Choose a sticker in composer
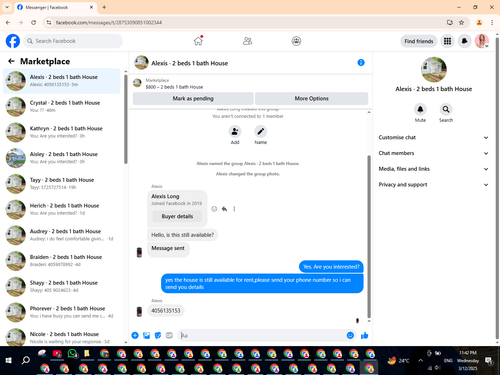This screenshot has height=375, width=500. (158, 335)
